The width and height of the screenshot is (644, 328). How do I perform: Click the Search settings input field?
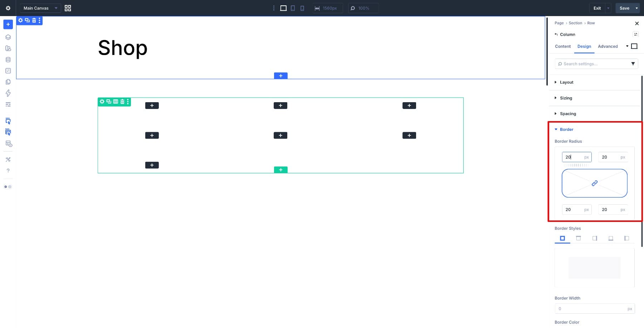594,64
